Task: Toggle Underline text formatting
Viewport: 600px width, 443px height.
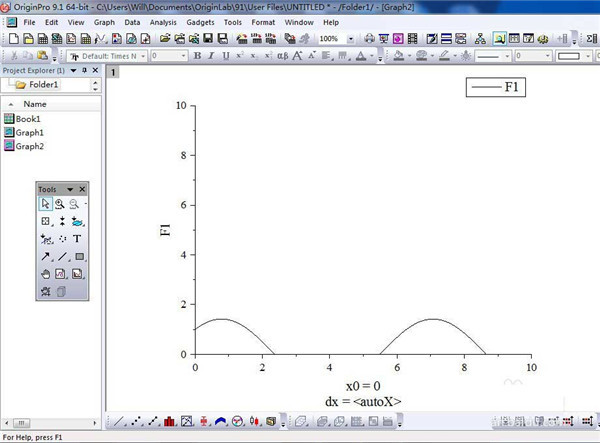Action: (225, 56)
